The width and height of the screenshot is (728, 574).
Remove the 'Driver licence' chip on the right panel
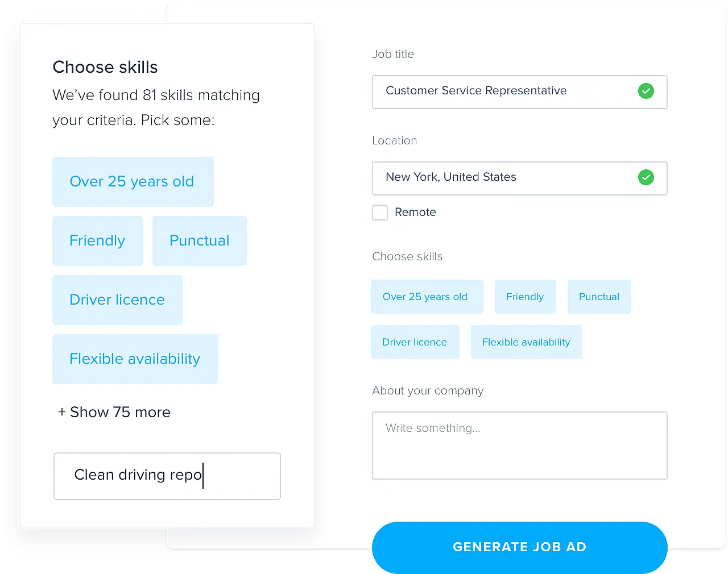click(x=415, y=342)
